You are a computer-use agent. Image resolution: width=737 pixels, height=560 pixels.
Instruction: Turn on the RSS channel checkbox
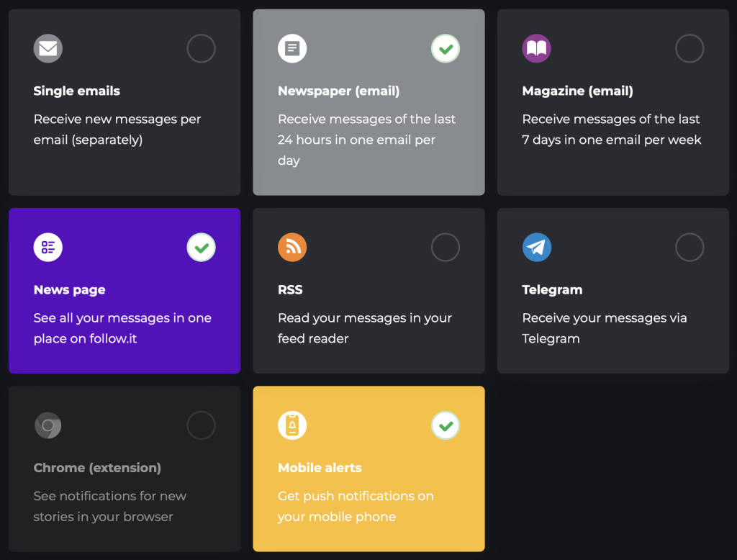446,248
